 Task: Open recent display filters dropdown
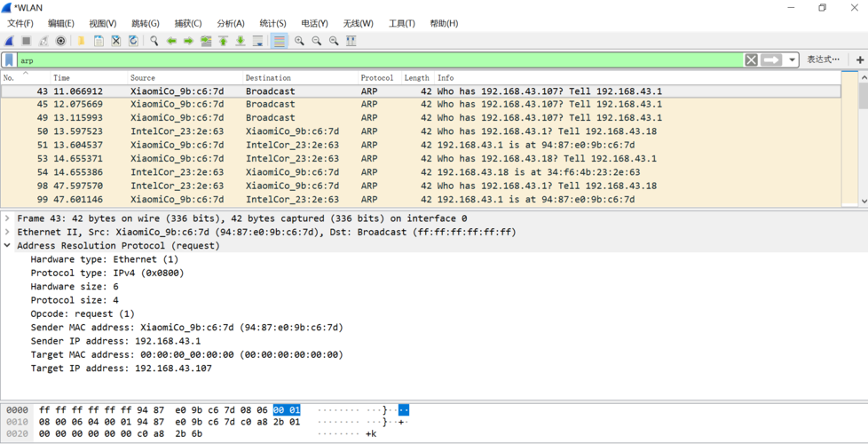[x=793, y=59]
